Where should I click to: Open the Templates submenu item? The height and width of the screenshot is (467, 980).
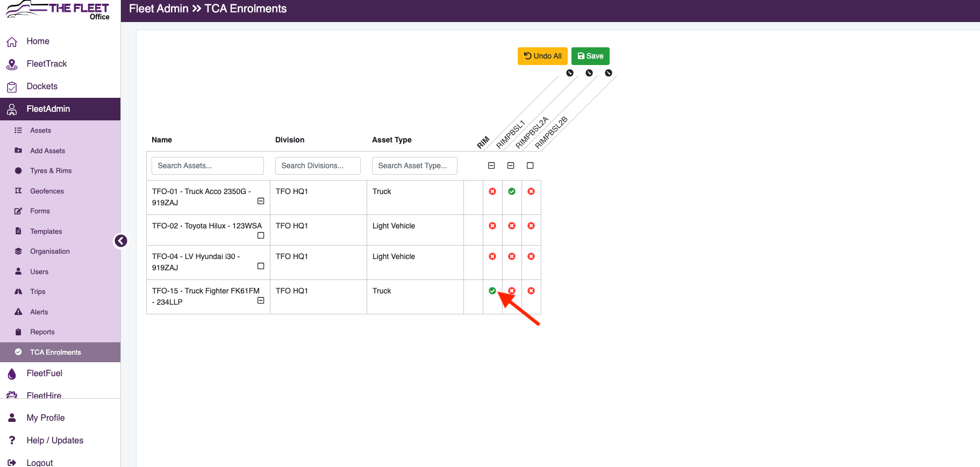click(60, 232)
